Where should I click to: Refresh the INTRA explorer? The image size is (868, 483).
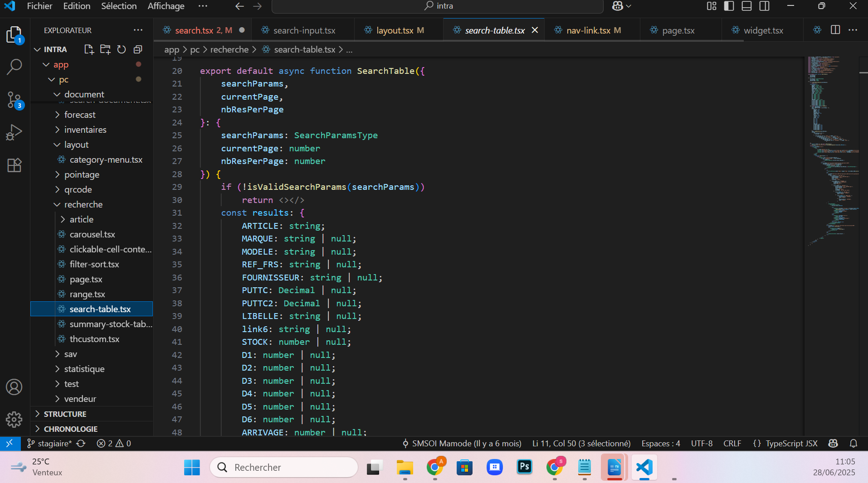pos(121,49)
